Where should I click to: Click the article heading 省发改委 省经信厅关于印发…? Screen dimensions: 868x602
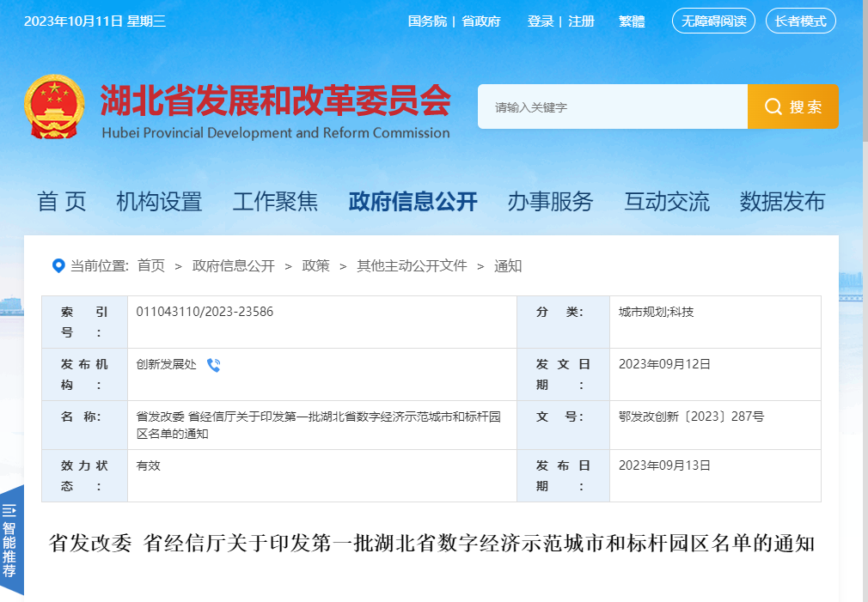(x=431, y=544)
